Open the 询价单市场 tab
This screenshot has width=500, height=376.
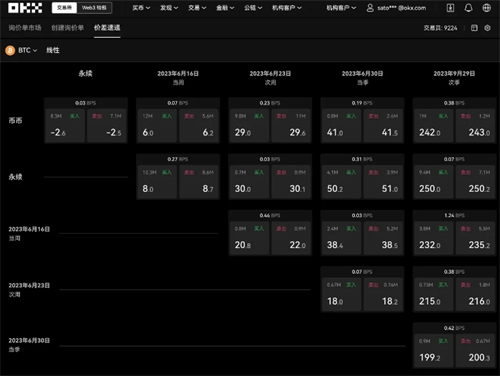click(25, 28)
